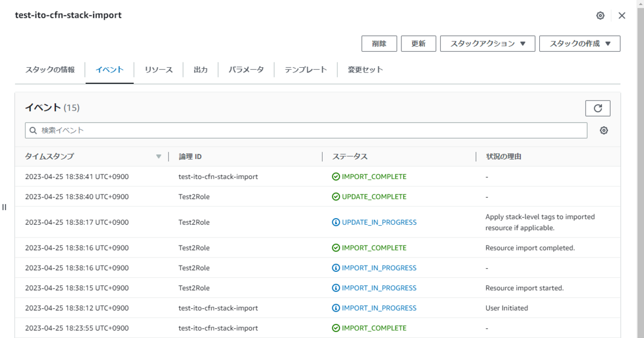Close the stack detail panel
Screen dimensions: 644x338
(x=622, y=16)
